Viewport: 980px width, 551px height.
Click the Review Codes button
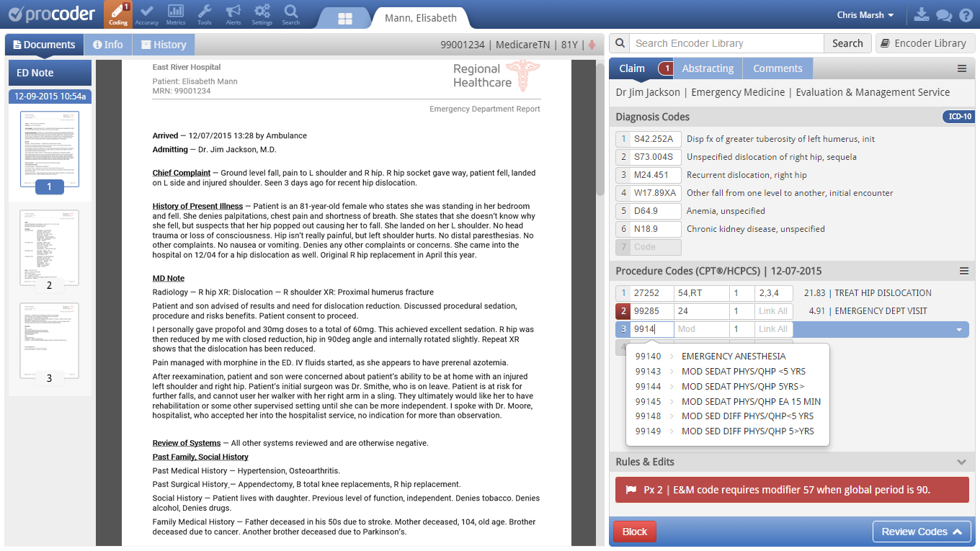click(x=921, y=532)
